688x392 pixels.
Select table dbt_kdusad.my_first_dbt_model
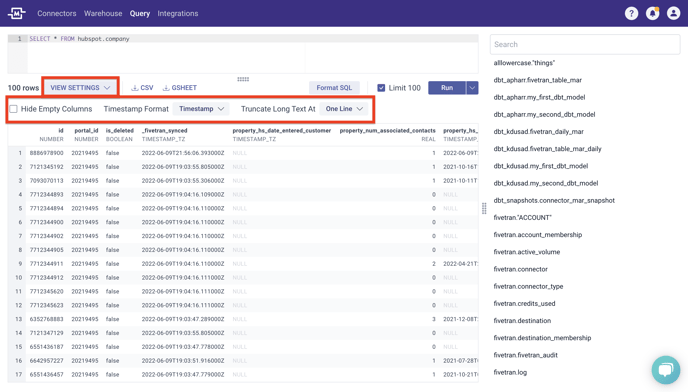(541, 166)
